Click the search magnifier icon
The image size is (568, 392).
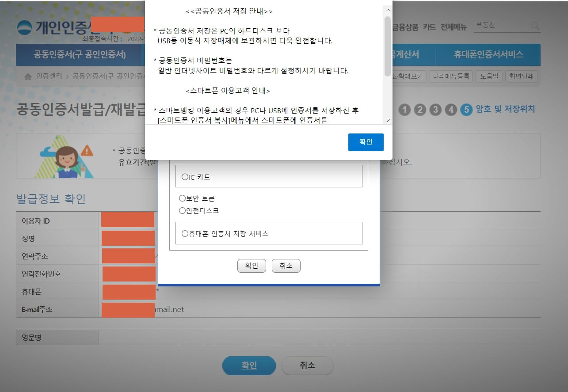[x=536, y=27]
